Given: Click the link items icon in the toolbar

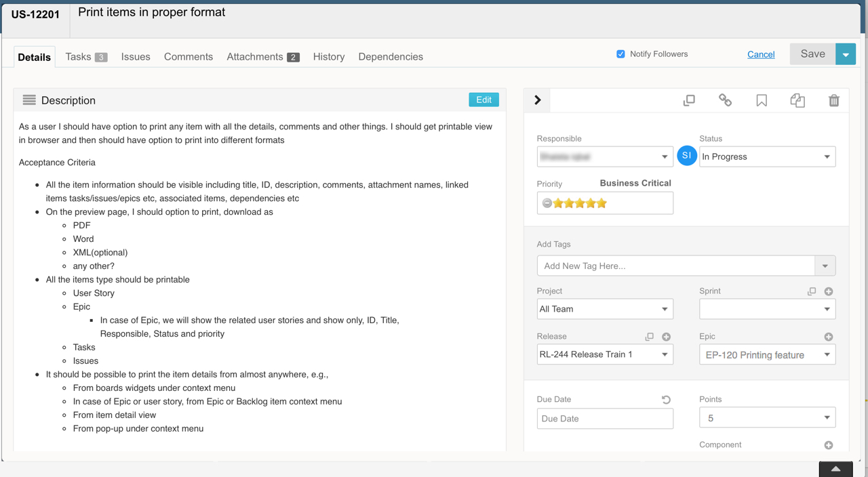Looking at the screenshot, I should [725, 100].
